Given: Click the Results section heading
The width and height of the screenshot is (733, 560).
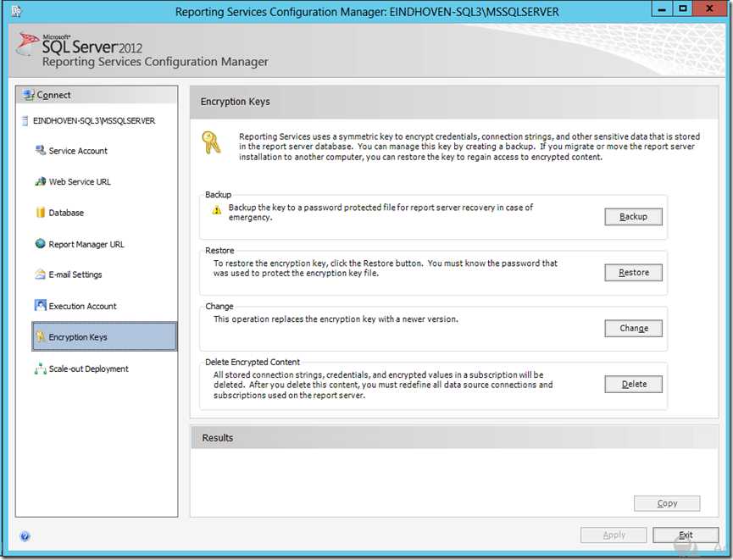Looking at the screenshot, I should tap(218, 438).
